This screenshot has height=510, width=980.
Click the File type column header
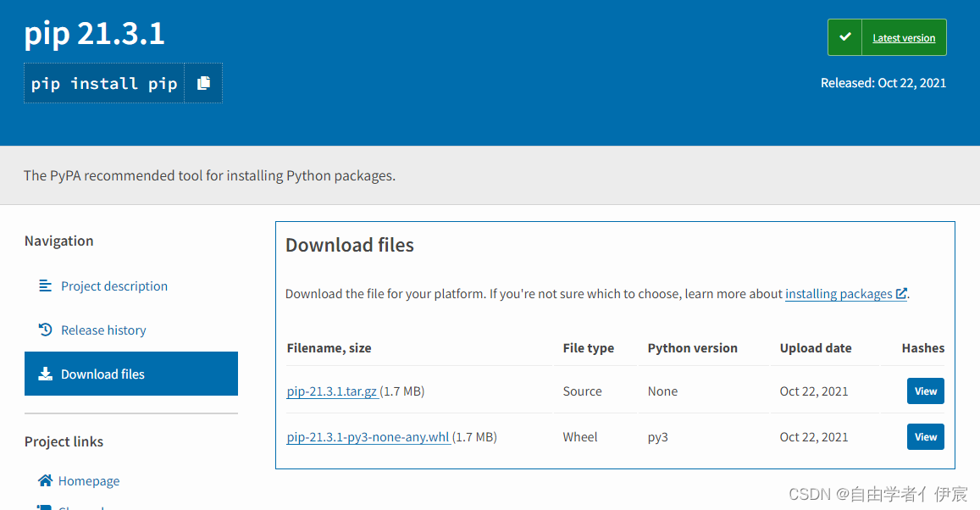pos(588,348)
